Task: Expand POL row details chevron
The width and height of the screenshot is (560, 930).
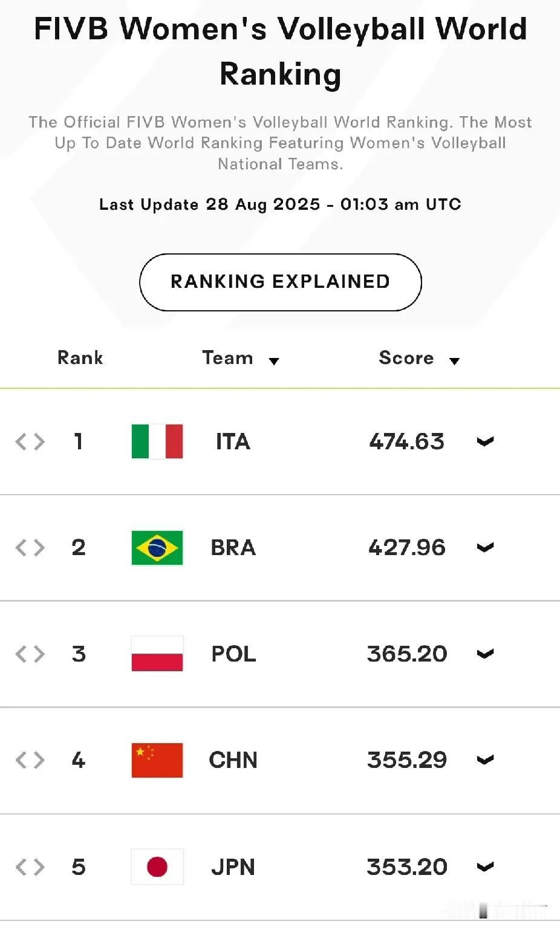Action: [485, 654]
